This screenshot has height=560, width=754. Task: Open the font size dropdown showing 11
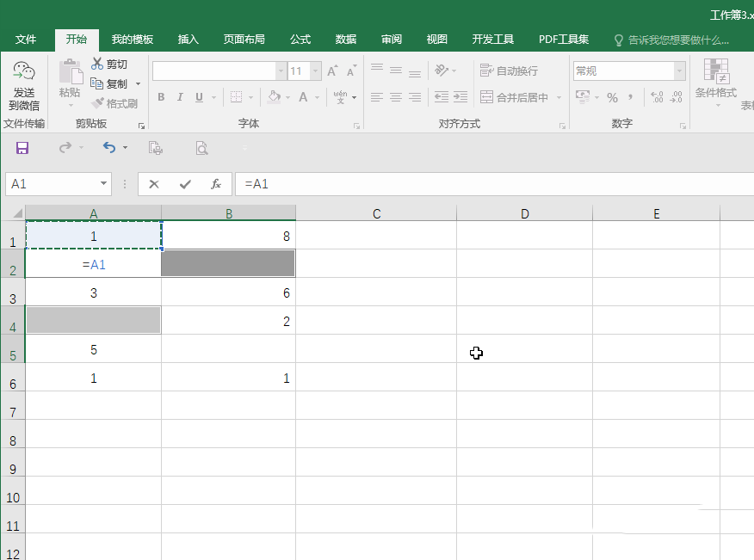[x=315, y=71]
